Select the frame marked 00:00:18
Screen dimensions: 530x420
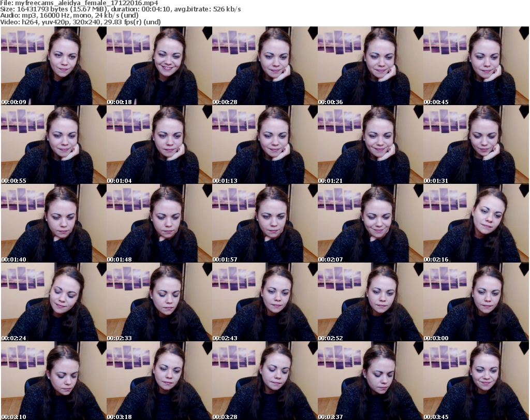159,66
